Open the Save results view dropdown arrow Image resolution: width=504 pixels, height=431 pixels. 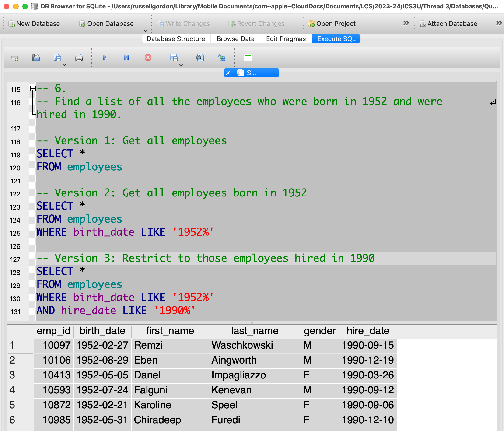(181, 65)
